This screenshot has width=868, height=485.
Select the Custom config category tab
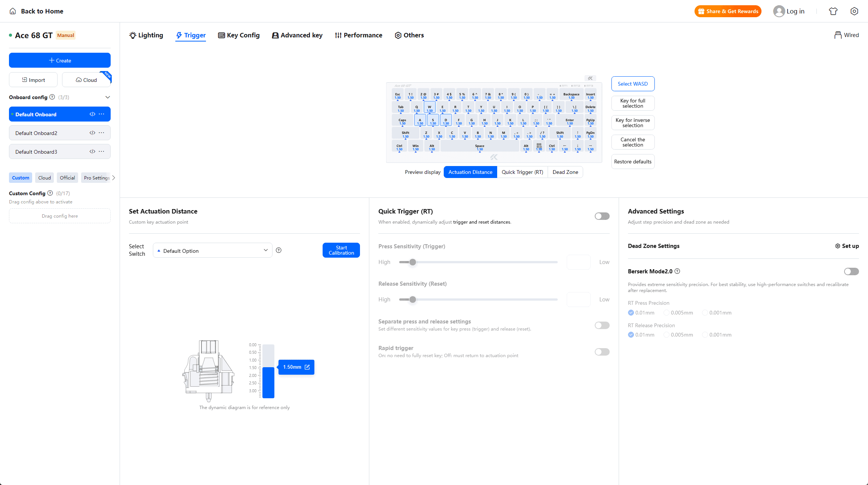(21, 178)
